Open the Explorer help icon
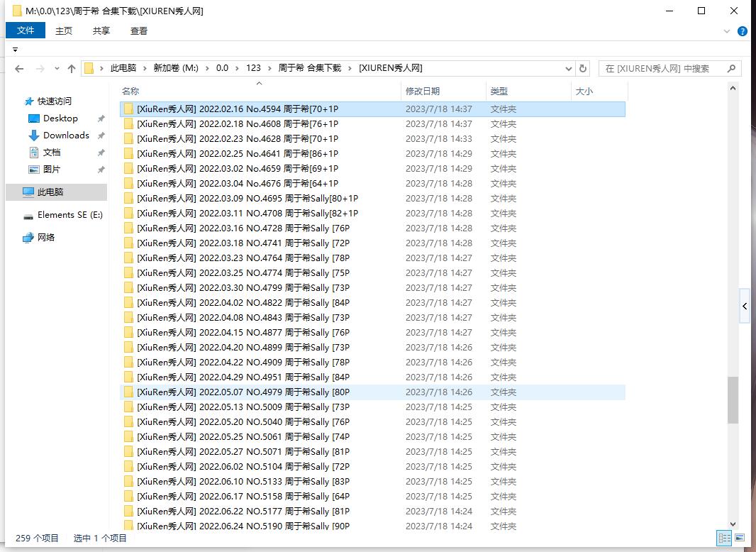The image size is (756, 552). 743,31
